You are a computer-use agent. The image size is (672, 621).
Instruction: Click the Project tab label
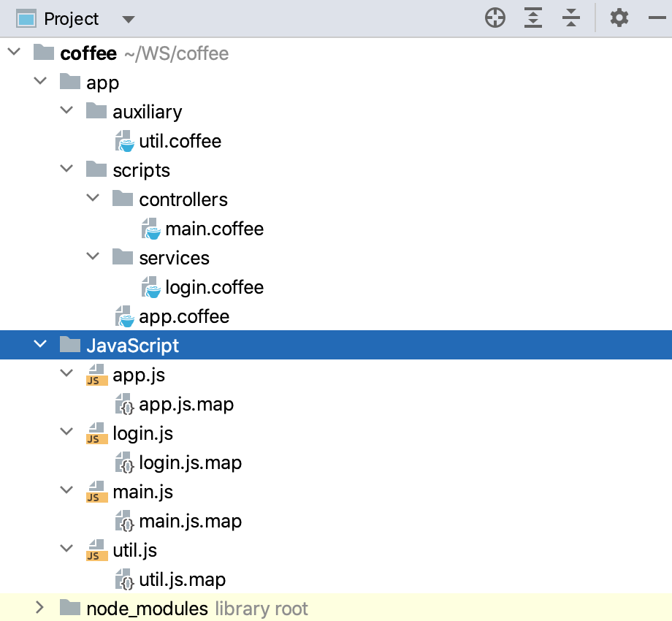(72, 18)
